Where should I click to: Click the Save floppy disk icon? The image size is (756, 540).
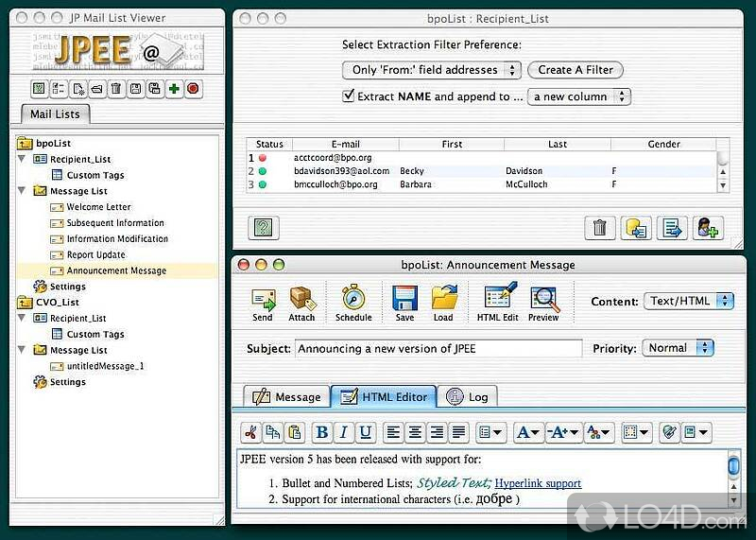pos(404,301)
